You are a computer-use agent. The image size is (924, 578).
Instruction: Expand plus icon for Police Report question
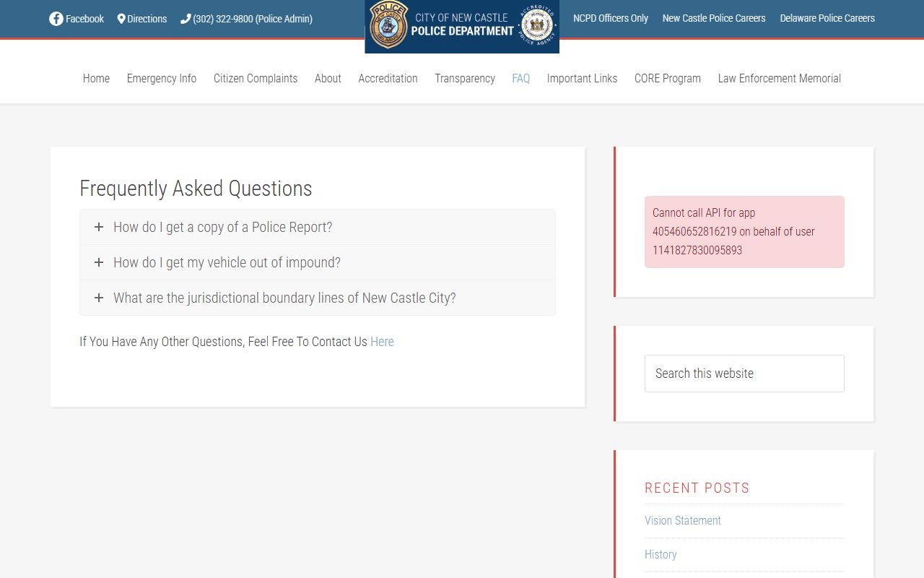pyautogui.click(x=99, y=227)
